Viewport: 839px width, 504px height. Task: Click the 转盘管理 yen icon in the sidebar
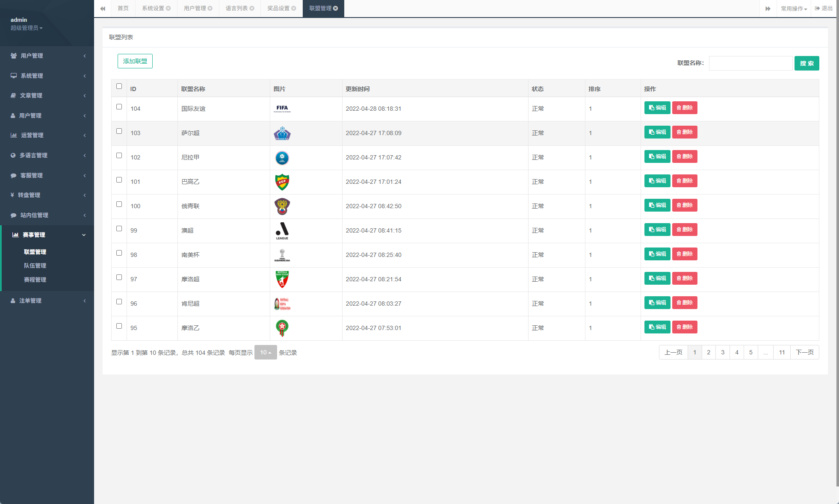click(x=12, y=195)
